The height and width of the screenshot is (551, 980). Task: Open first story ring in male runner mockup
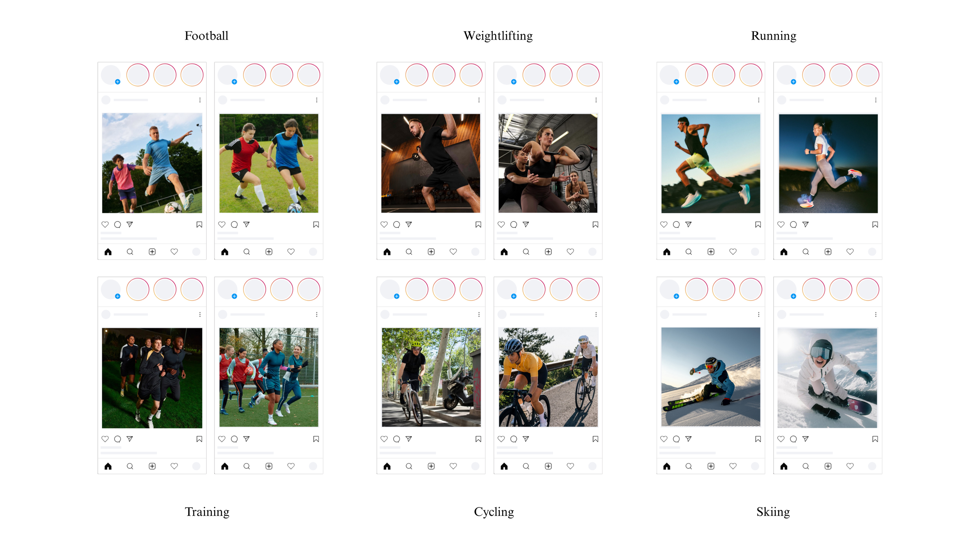coord(697,75)
